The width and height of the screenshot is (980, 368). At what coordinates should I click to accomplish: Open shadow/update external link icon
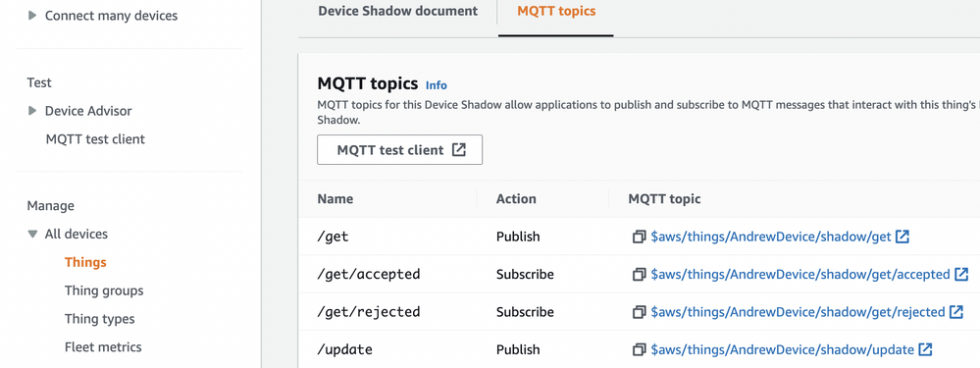pos(926,349)
